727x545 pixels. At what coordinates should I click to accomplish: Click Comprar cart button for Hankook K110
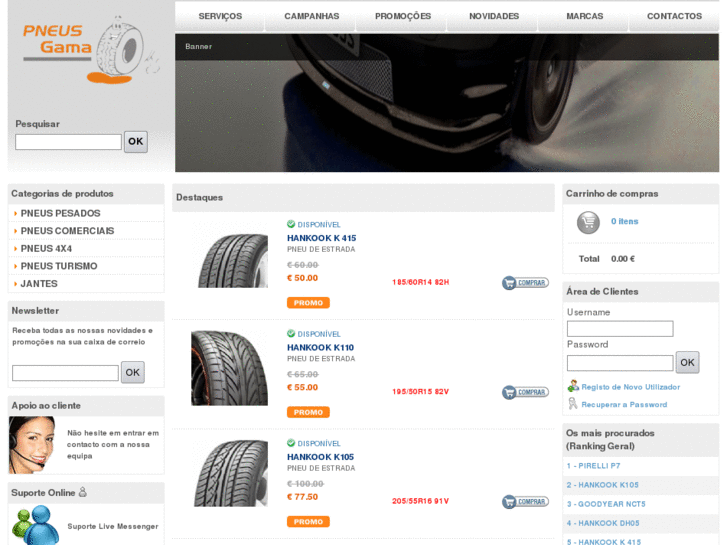click(x=525, y=392)
